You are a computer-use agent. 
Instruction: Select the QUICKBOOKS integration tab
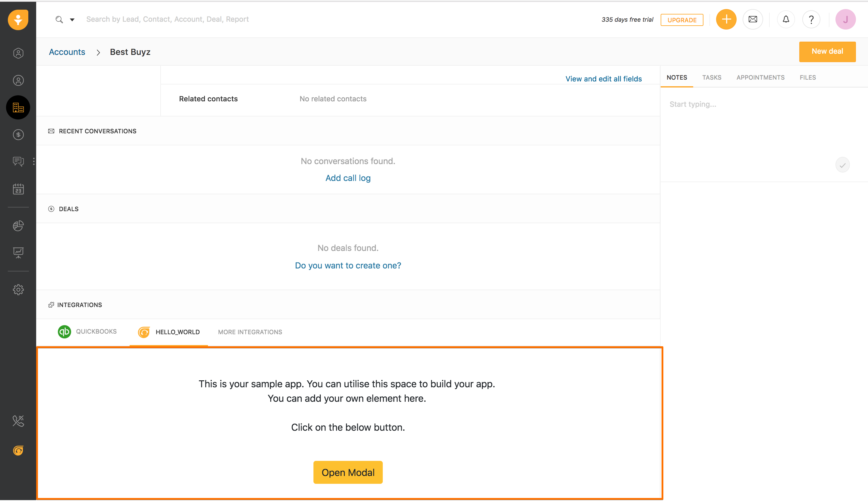coord(87,332)
